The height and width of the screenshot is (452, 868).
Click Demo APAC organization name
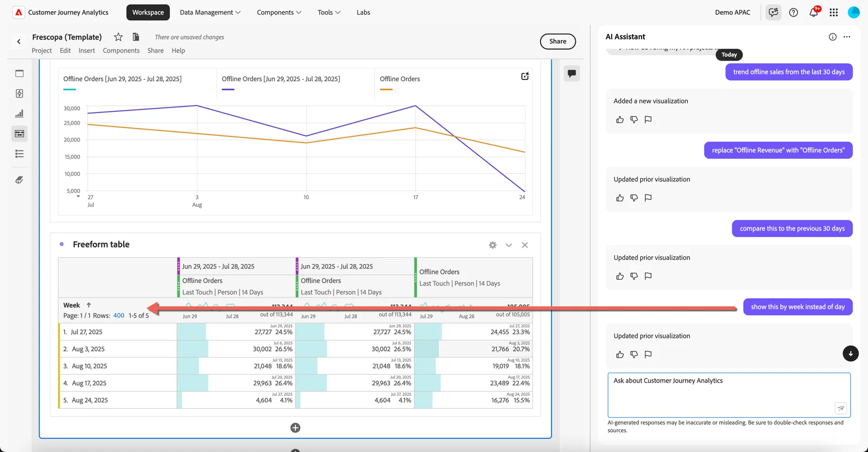click(x=732, y=12)
